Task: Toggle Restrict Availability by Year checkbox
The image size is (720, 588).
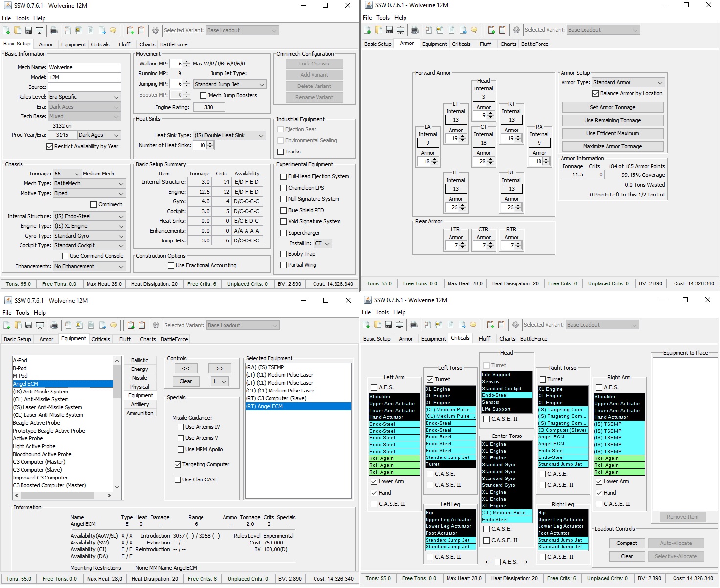Action: click(x=50, y=146)
